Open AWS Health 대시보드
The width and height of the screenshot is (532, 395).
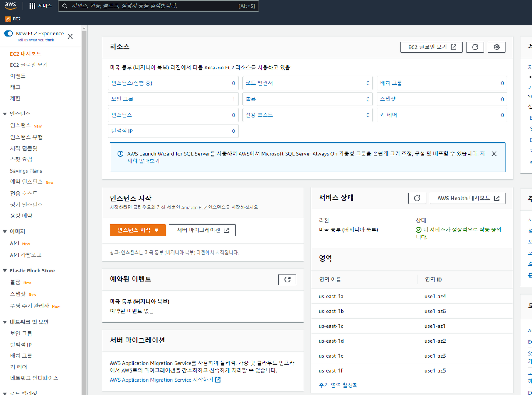coord(468,198)
